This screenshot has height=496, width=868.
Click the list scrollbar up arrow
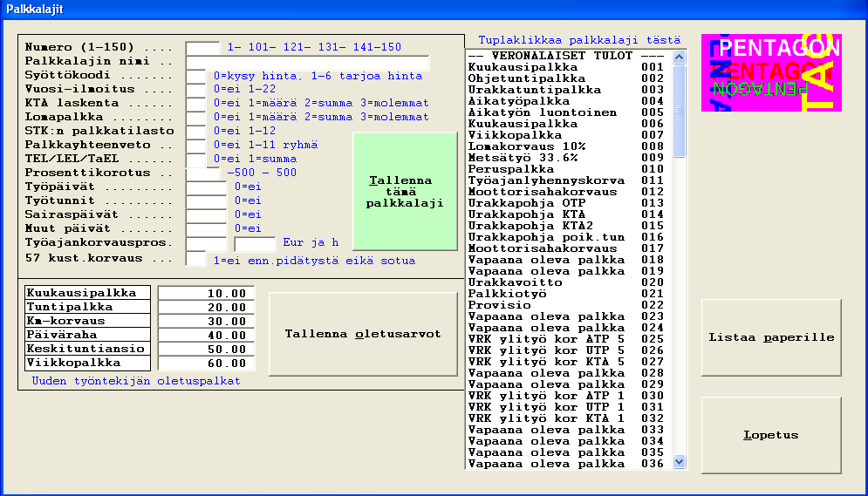click(680, 57)
